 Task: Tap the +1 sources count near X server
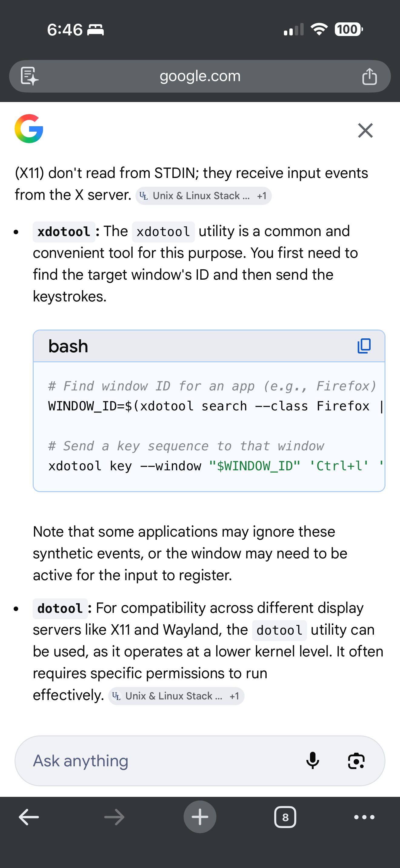coord(262,196)
